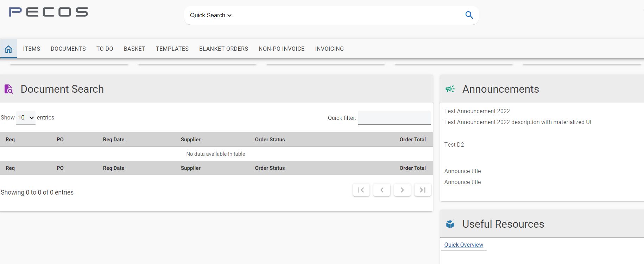Go to next page of results
The image size is (644, 264).
[x=402, y=190]
